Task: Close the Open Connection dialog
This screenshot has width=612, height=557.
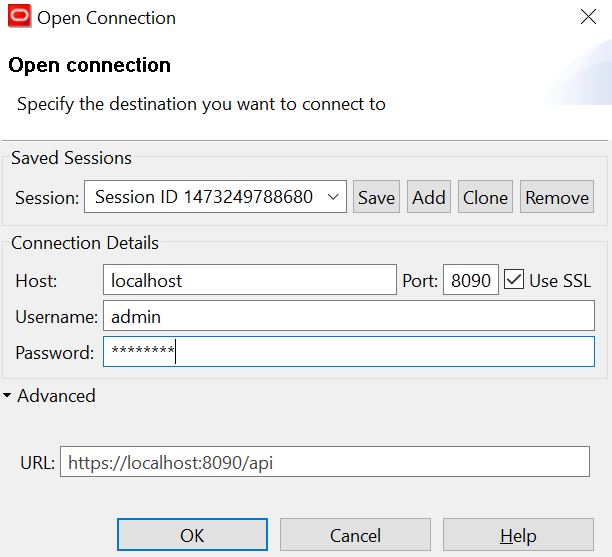Action: click(x=588, y=17)
